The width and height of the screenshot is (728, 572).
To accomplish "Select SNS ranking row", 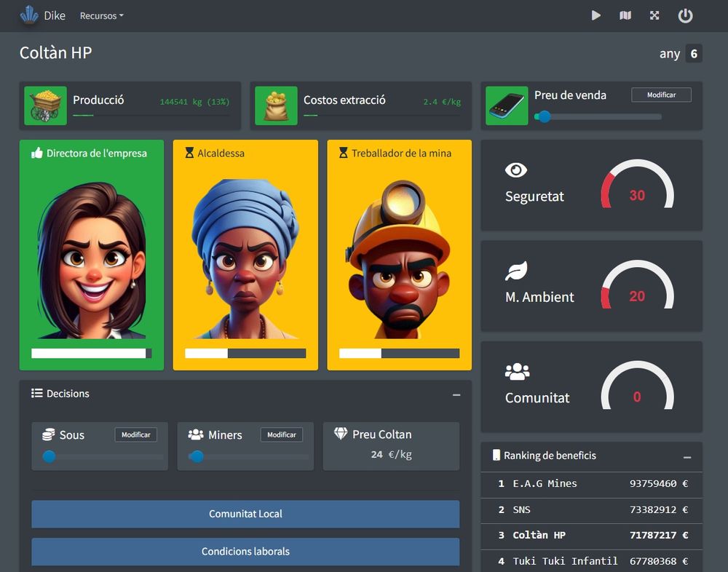I will tap(591, 510).
